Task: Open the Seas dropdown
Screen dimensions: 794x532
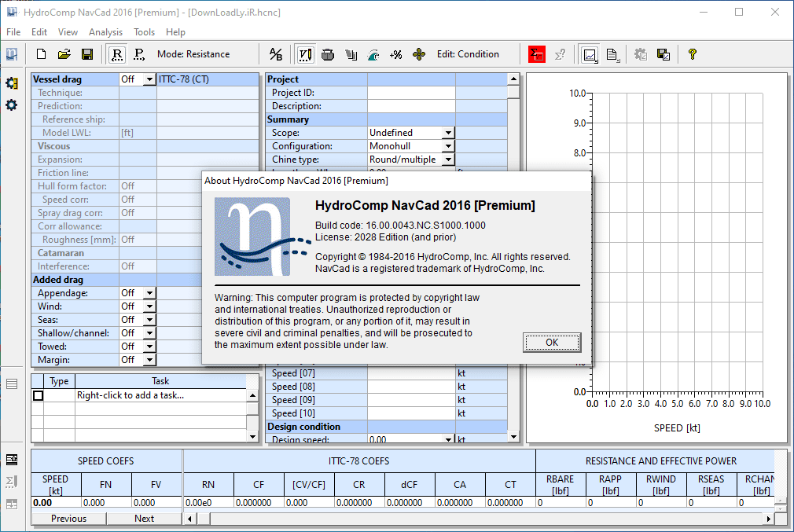Action: click(149, 320)
